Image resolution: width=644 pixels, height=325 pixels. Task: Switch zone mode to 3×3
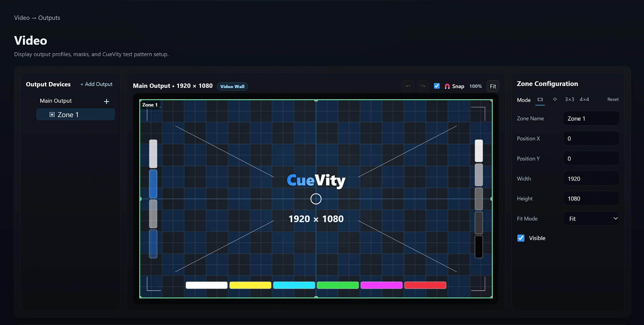coord(569,100)
